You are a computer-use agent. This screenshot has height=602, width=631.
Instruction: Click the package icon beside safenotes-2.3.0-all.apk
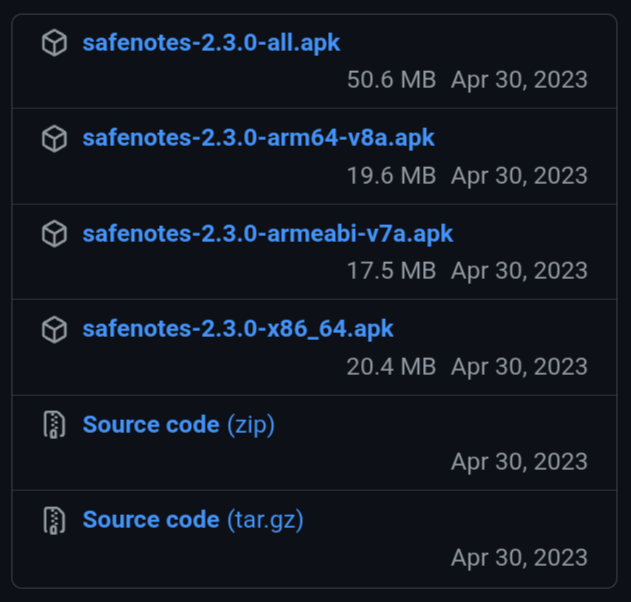(54, 43)
